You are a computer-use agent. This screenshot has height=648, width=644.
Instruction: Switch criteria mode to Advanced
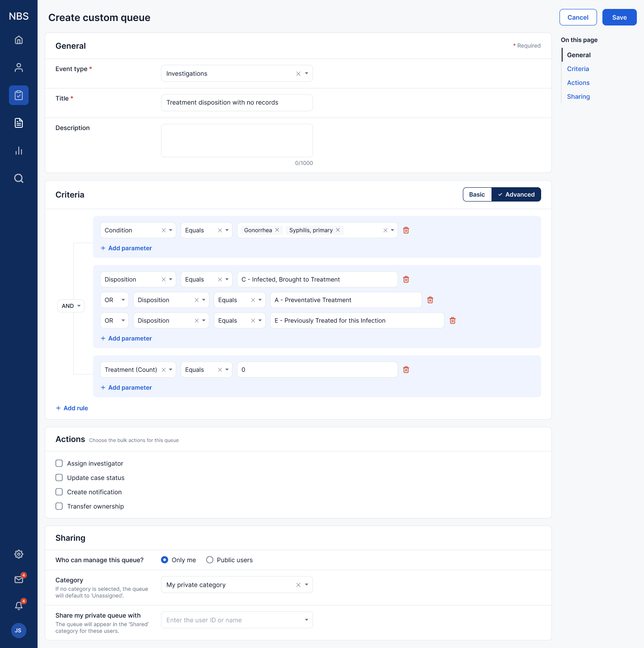tap(516, 194)
